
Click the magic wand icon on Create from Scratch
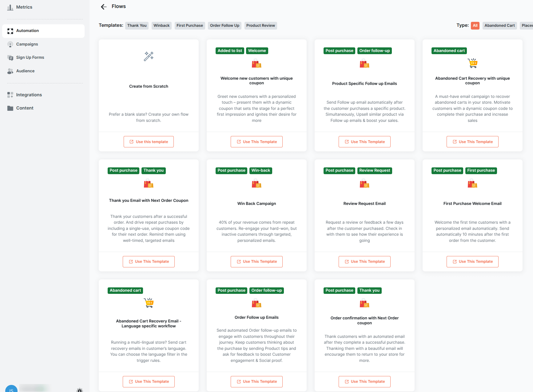[149, 56]
